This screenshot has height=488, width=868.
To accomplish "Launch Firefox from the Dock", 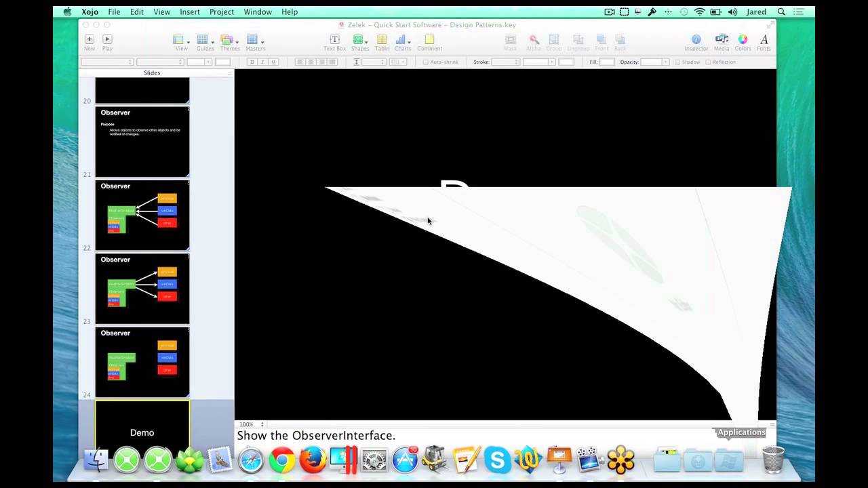I will click(313, 460).
